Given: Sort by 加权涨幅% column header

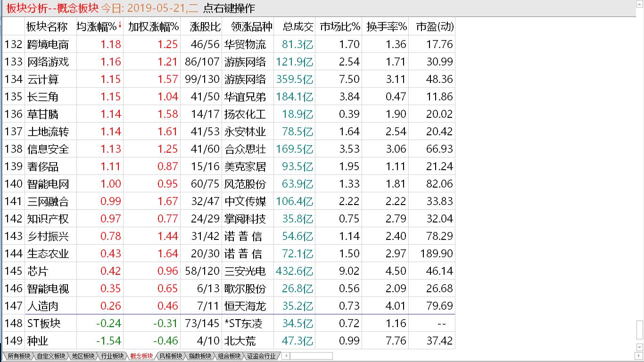Looking at the screenshot, I should click(153, 27).
